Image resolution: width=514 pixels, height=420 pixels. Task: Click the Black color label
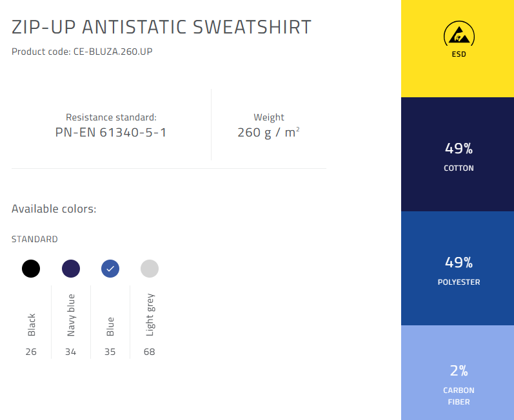point(31,325)
